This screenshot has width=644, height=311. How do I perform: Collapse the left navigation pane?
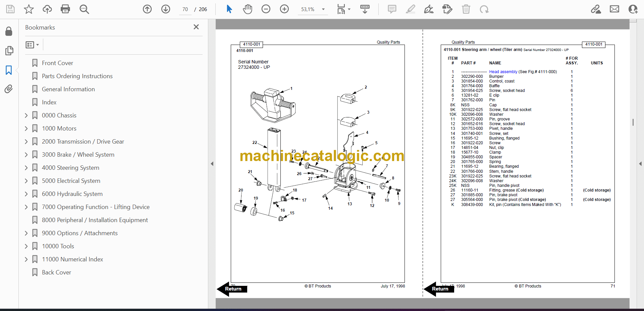point(212,164)
